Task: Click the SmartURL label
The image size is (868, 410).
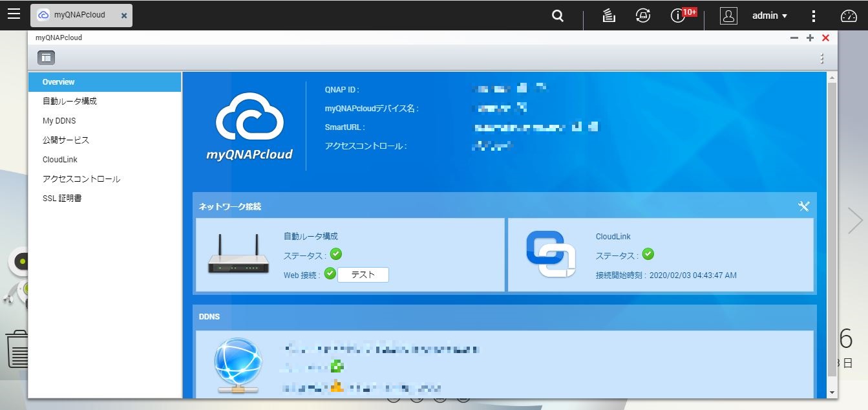Action: 344,127
